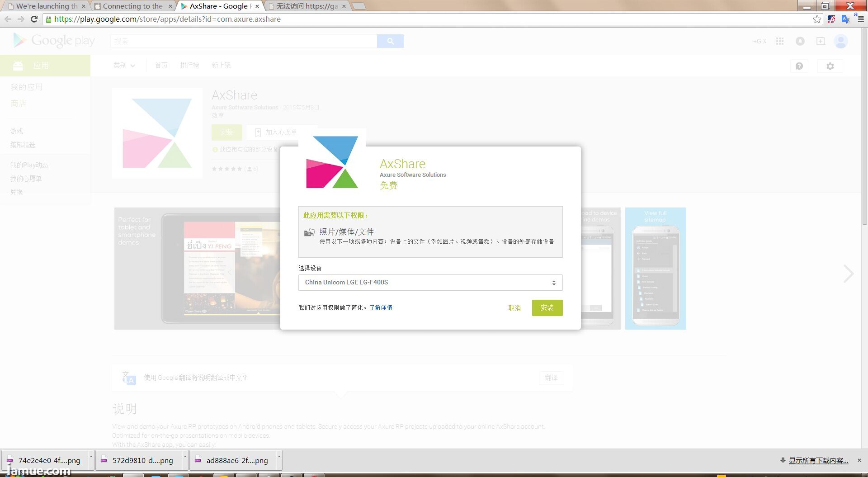The width and height of the screenshot is (868, 477).
Task: Expand the 类别 category dropdown
Action: coord(124,66)
